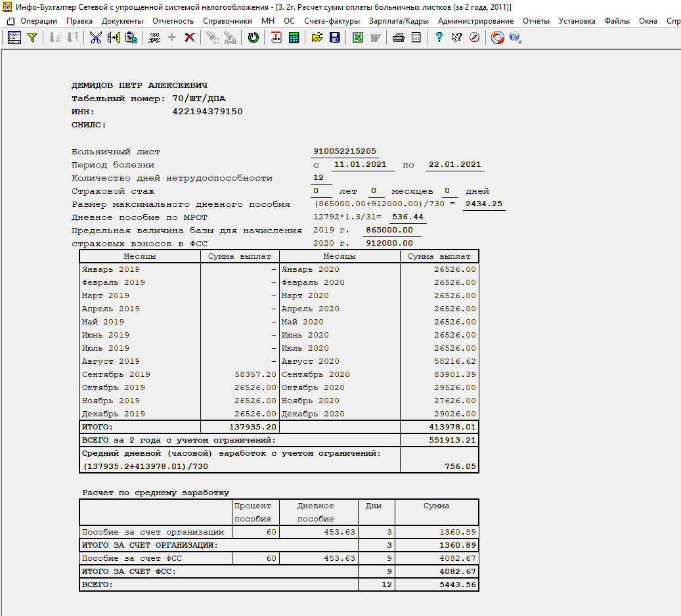
Task: Open the Документы menu
Action: (x=123, y=21)
